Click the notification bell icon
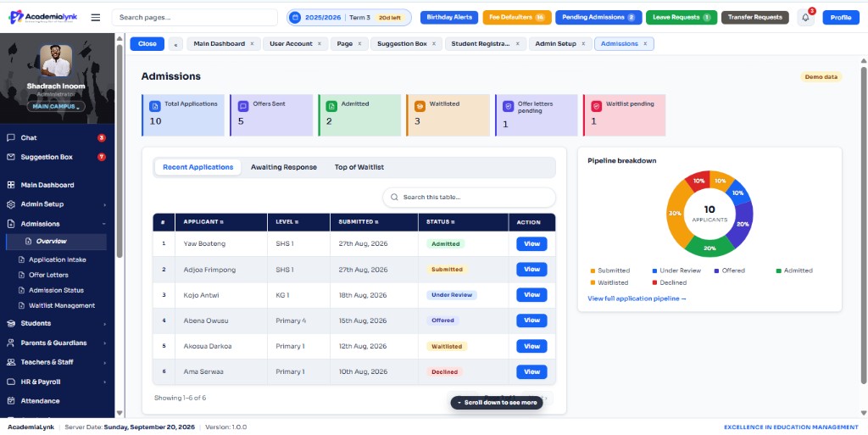Screen dimensions: 868x435 click(x=805, y=18)
